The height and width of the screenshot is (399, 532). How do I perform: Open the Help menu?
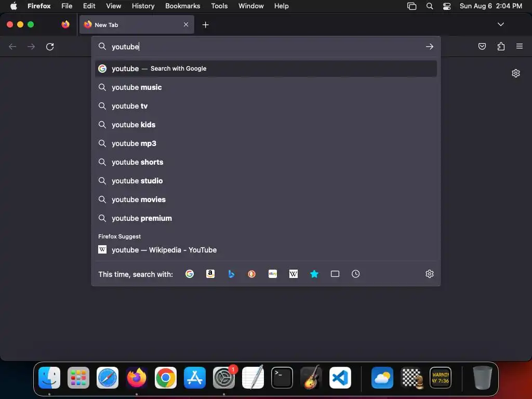281,6
